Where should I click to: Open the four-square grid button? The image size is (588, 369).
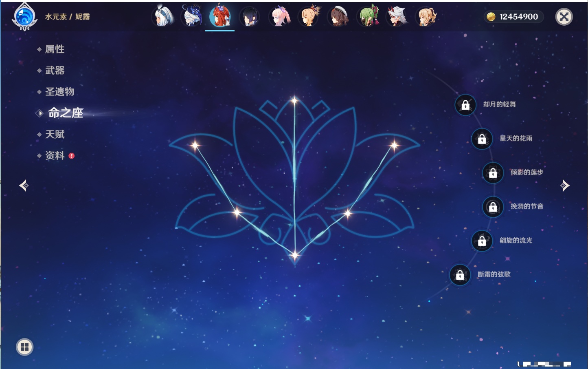click(25, 347)
